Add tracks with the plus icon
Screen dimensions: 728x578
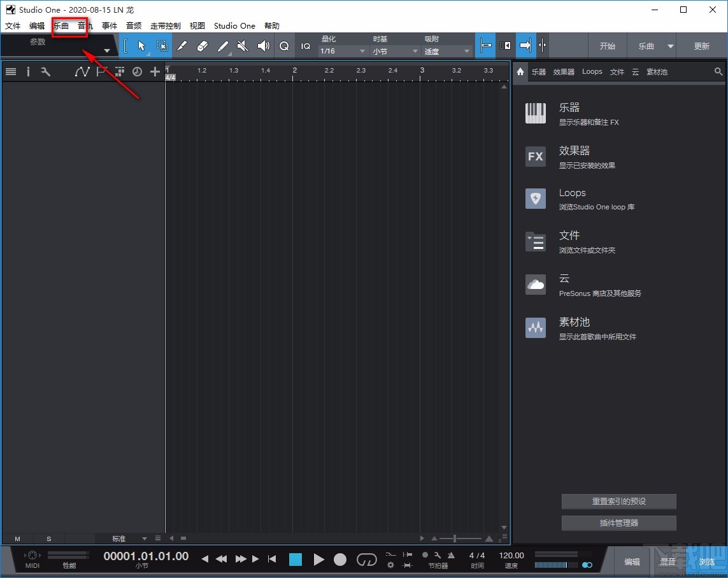tap(155, 71)
